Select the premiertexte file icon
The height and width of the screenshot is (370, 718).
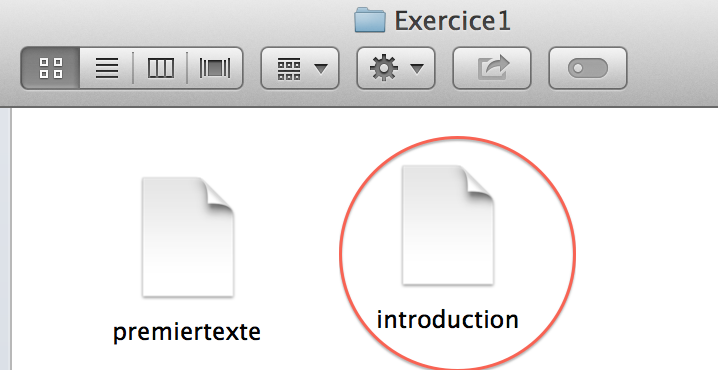[x=188, y=237]
